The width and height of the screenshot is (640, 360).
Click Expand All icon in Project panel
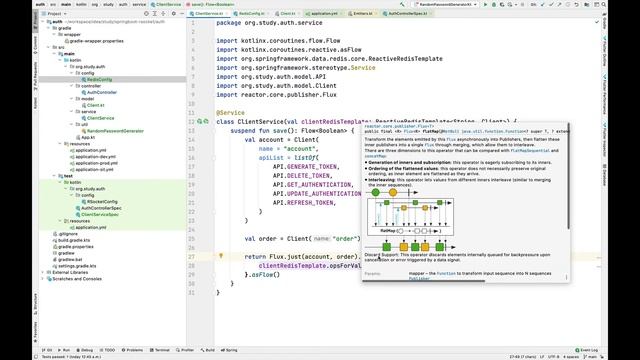point(155,13)
